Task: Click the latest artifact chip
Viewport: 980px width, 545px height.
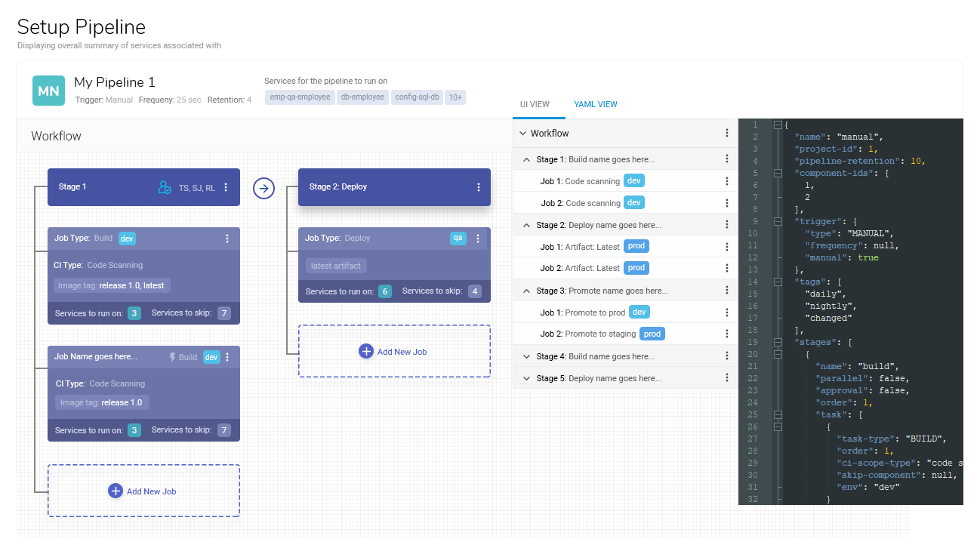Action: (x=336, y=266)
